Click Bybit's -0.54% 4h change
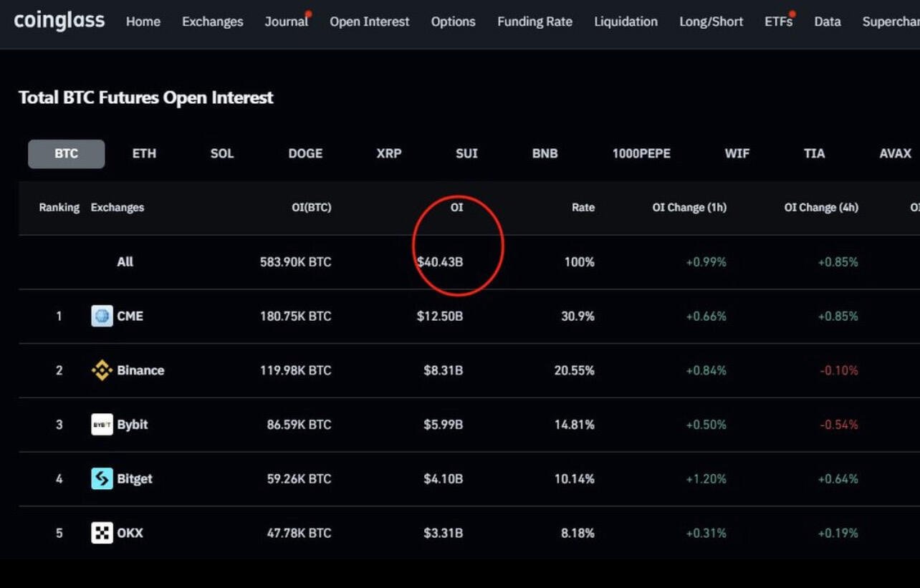Image resolution: width=920 pixels, height=588 pixels. 838,425
